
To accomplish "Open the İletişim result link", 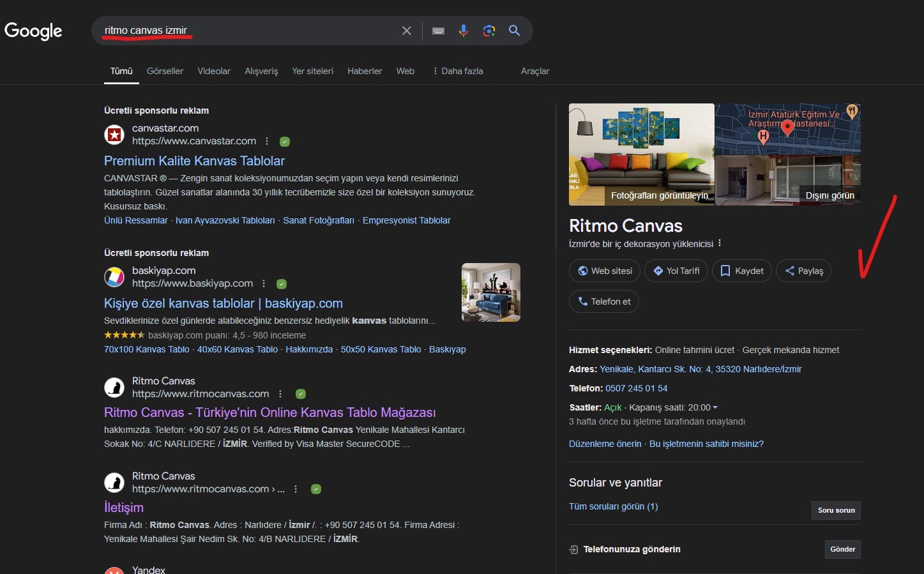I will coord(124,508).
